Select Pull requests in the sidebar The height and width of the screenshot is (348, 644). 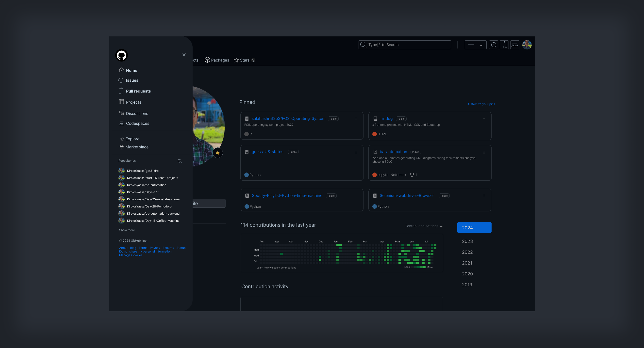click(x=138, y=91)
